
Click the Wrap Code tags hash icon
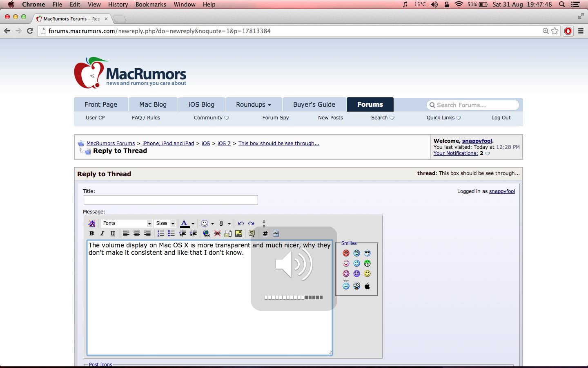[265, 233]
